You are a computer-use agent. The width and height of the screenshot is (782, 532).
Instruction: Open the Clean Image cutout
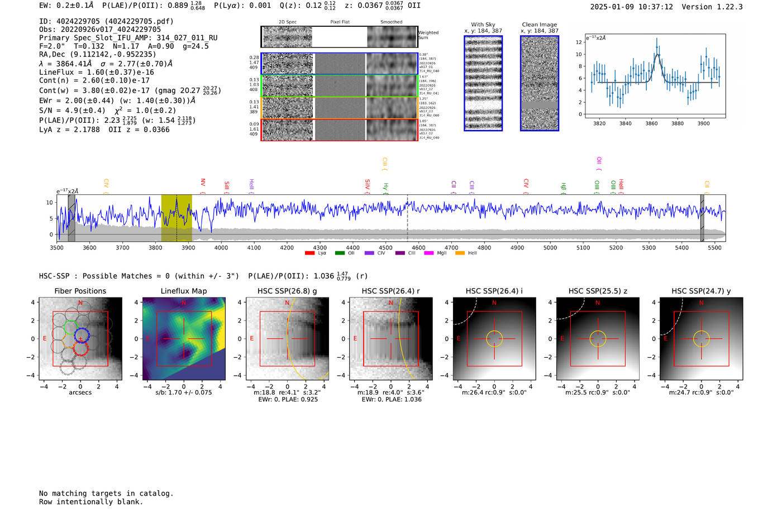540,83
